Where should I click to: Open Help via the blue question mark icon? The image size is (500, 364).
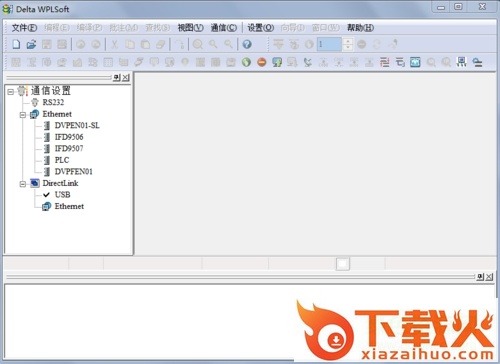[247, 44]
